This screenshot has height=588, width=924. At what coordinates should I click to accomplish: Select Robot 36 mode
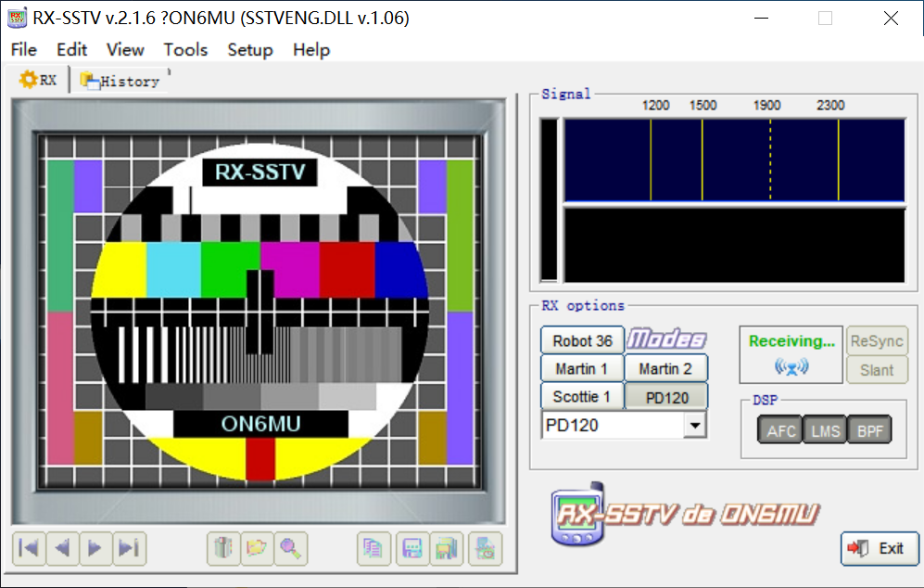click(x=582, y=340)
